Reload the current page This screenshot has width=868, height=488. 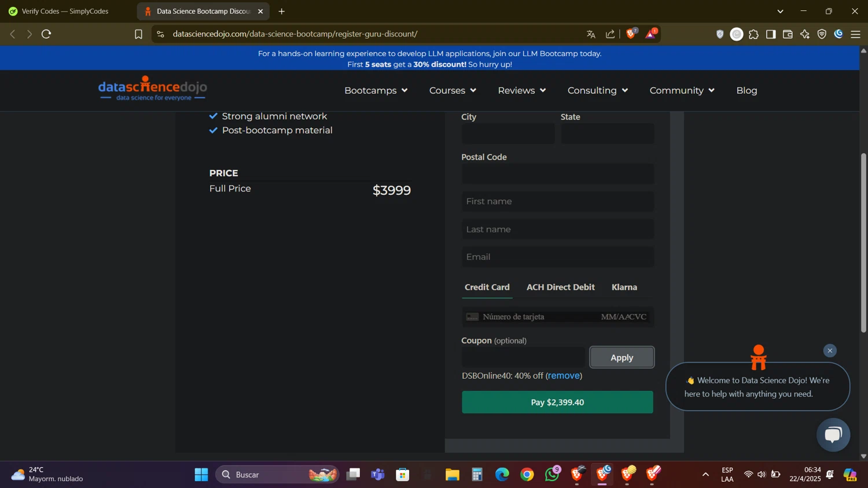tap(46, 34)
